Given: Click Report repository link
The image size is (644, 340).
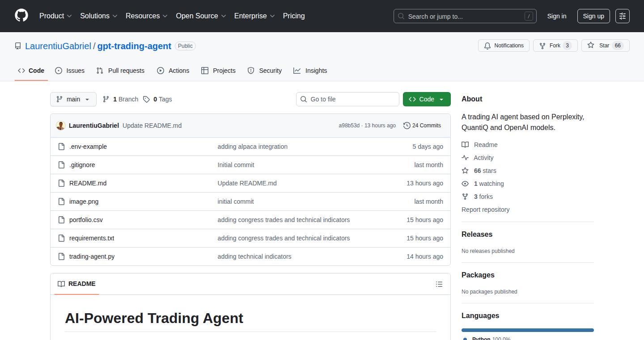Looking at the screenshot, I should click(x=486, y=210).
